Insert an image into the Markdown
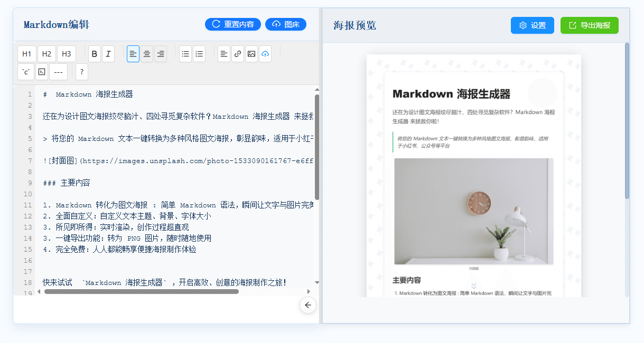 coord(251,53)
